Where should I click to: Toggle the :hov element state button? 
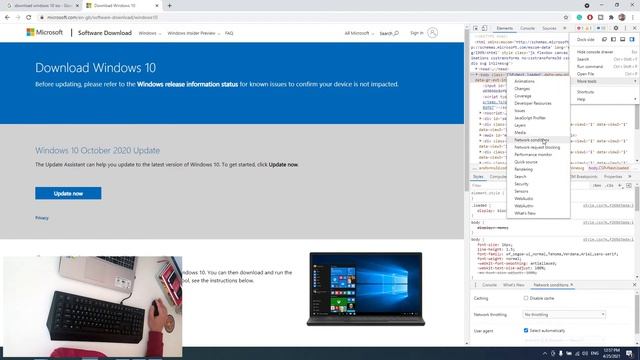tap(597, 186)
